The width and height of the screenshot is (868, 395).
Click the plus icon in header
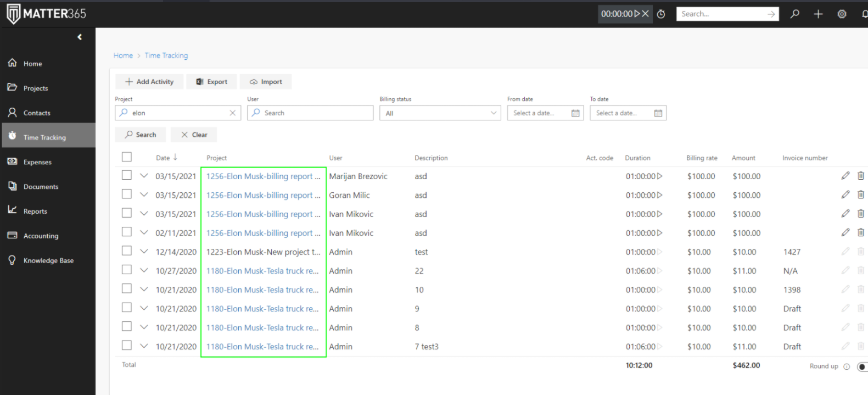818,14
